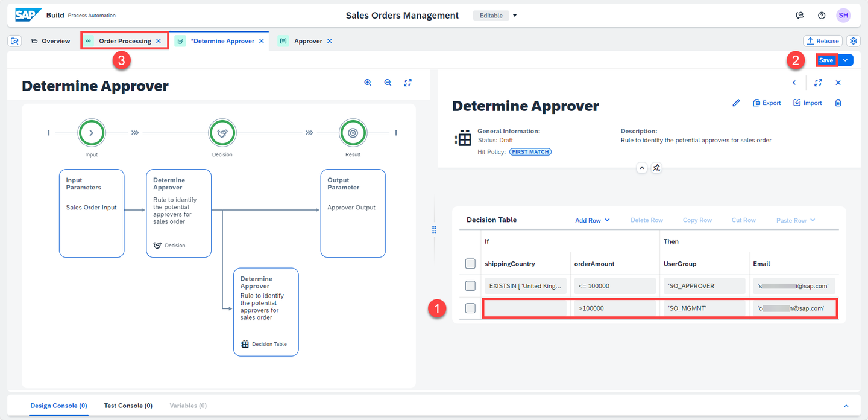Viewport: 868px width, 420px height.
Task: Open the Save dropdown arrow
Action: [846, 60]
